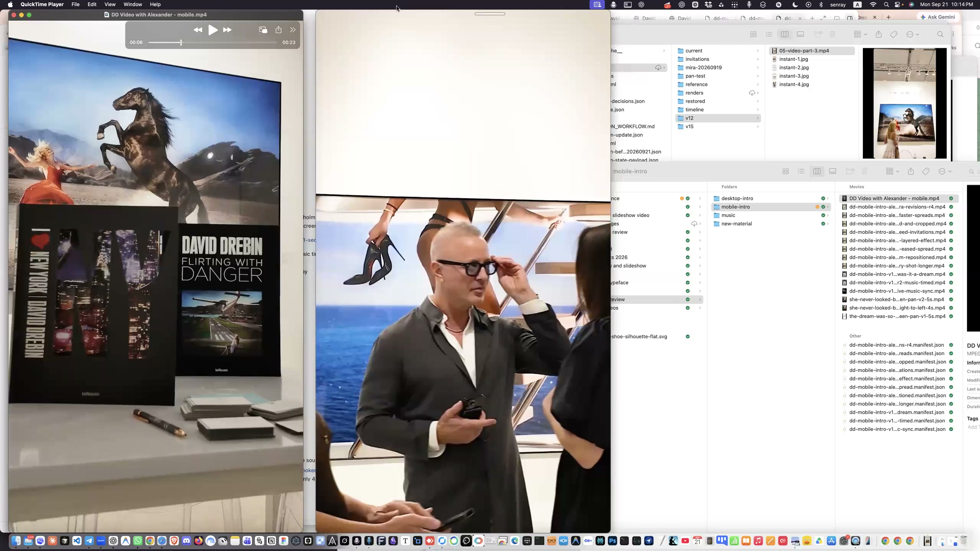Open the share menu in the QuickTime controls
This screenshot has height=551, width=980.
tap(279, 30)
